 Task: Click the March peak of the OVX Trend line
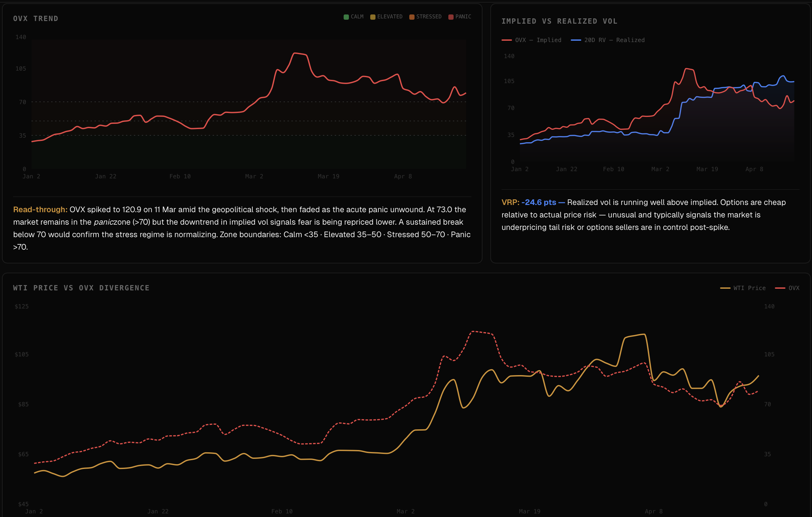pyautogui.click(x=295, y=53)
